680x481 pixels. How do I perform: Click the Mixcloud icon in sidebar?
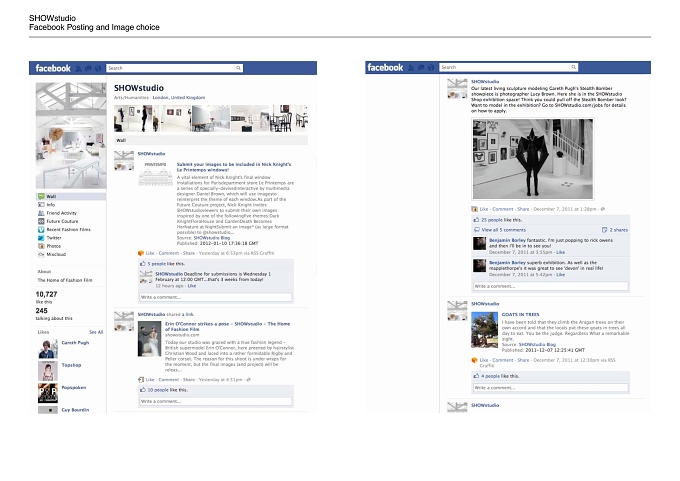click(41, 254)
